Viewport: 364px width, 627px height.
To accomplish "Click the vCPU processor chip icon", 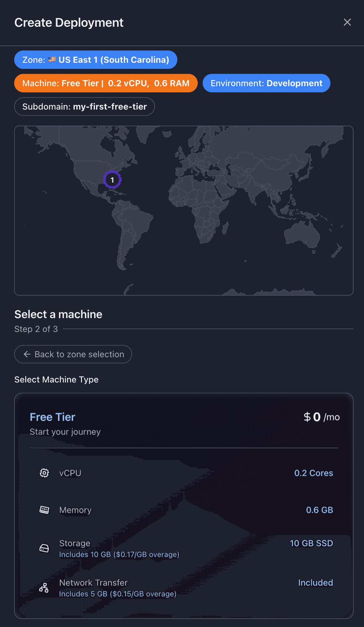I will point(44,473).
